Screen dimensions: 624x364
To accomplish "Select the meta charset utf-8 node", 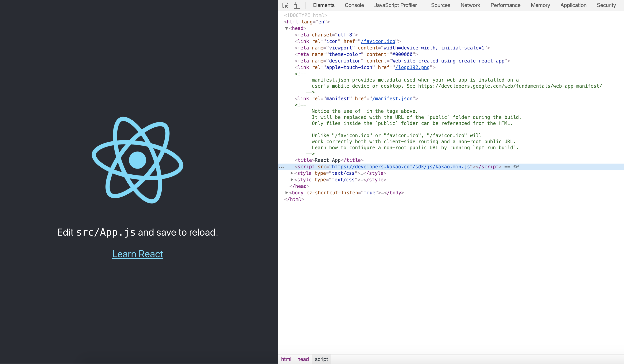I will [326, 35].
